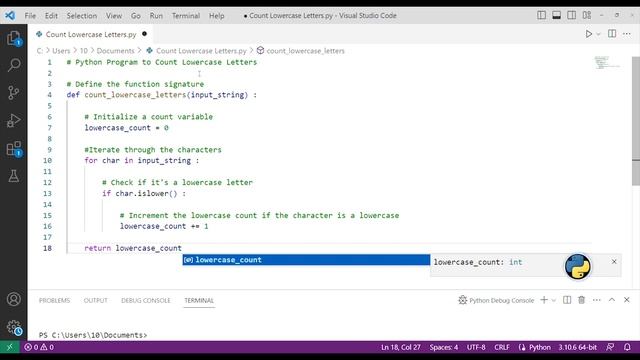
Task: Create new terminal with plus icon
Action: (544, 300)
